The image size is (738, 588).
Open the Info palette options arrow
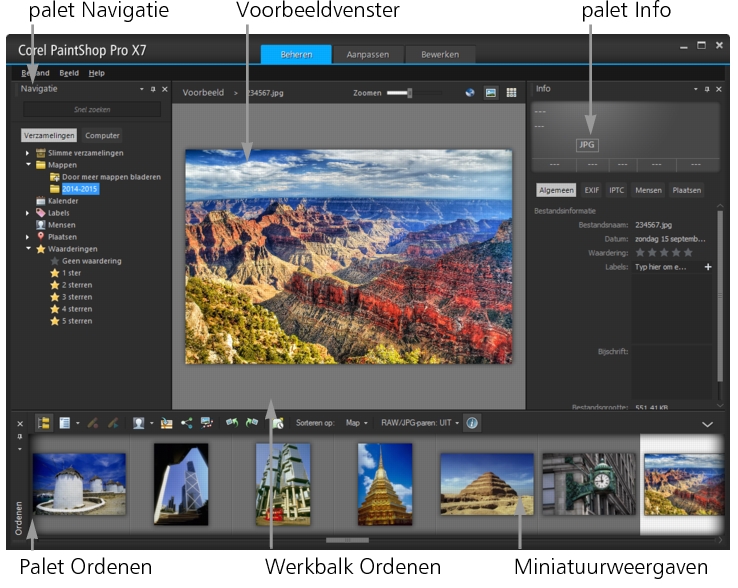coord(696,89)
